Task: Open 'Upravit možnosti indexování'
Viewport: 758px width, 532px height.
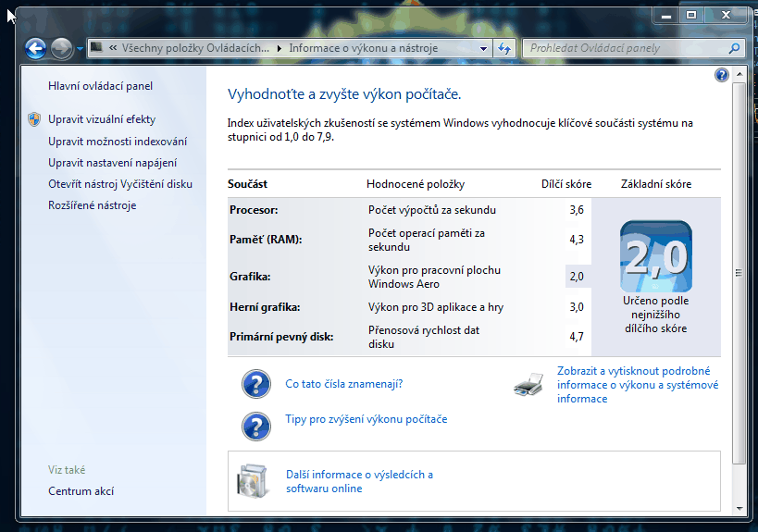Action: 118,142
